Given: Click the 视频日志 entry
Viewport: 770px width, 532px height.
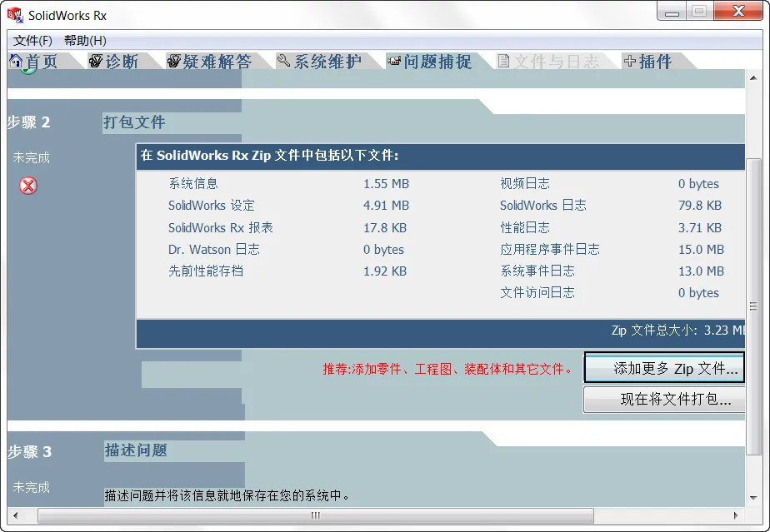Looking at the screenshot, I should click(525, 183).
